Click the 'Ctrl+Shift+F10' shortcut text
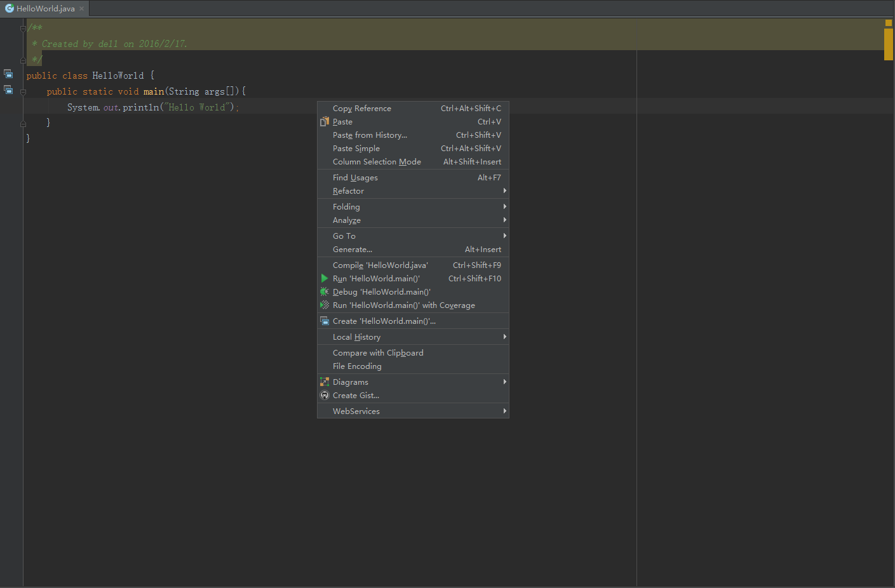This screenshot has width=895, height=588. (x=474, y=278)
